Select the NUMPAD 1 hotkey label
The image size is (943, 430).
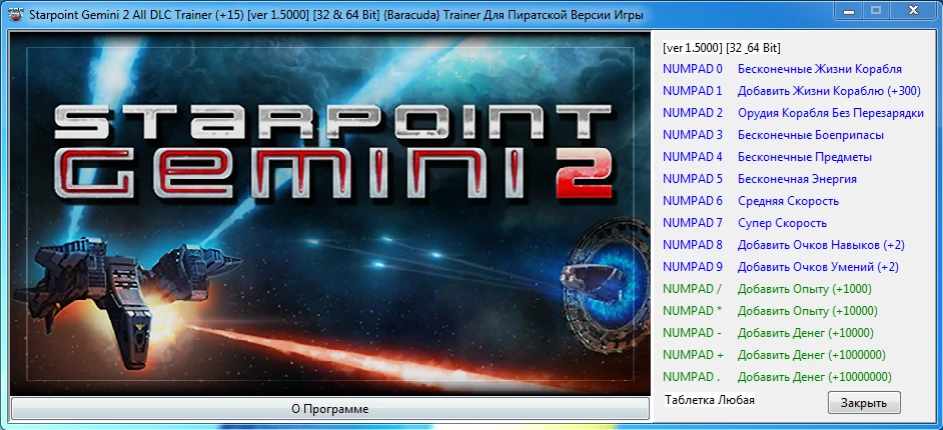pos(692,91)
